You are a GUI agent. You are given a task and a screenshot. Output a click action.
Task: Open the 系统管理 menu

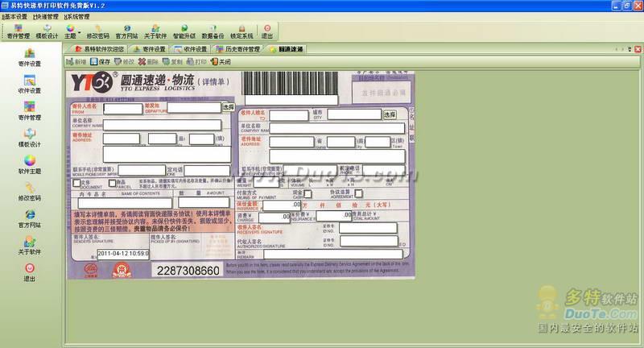click(x=76, y=16)
